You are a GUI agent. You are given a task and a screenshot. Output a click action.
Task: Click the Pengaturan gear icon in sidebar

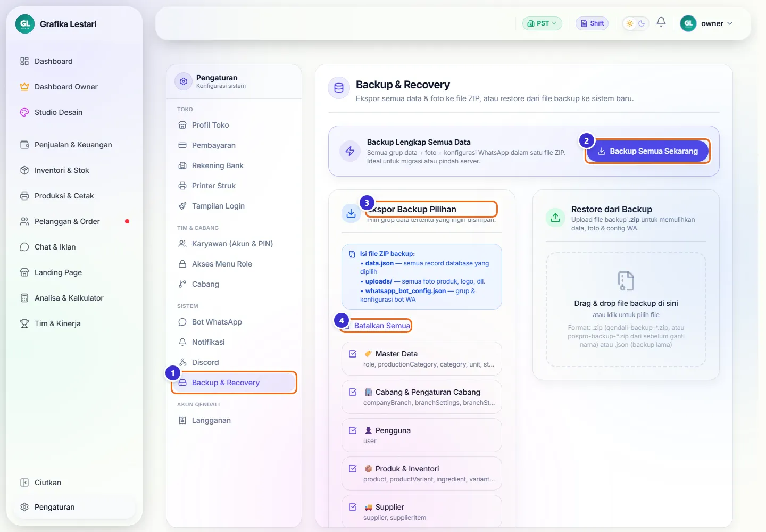[24, 507]
